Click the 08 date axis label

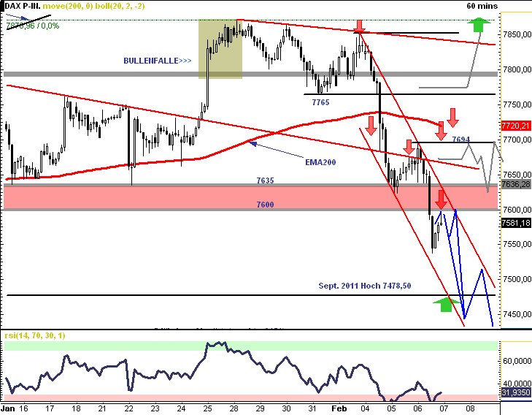pyautogui.click(x=470, y=408)
